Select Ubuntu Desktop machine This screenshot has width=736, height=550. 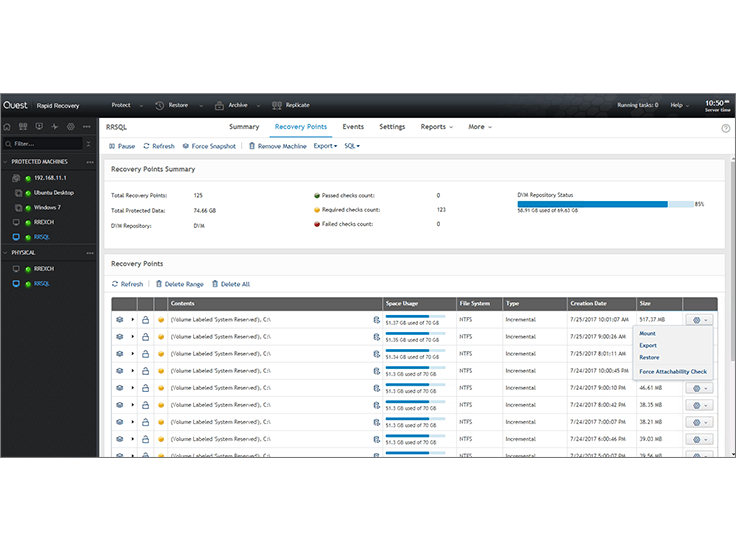54,193
